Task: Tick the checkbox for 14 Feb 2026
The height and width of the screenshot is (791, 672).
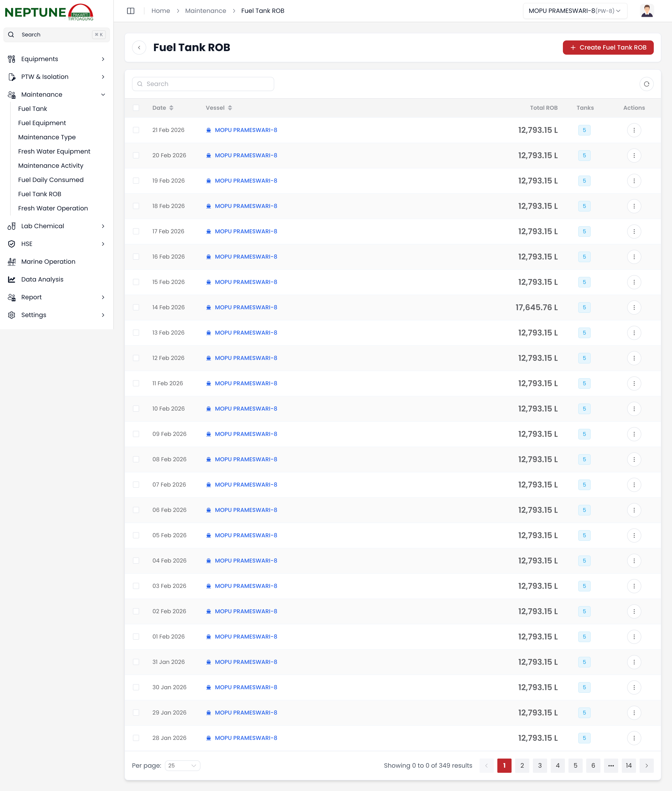Action: pos(136,307)
